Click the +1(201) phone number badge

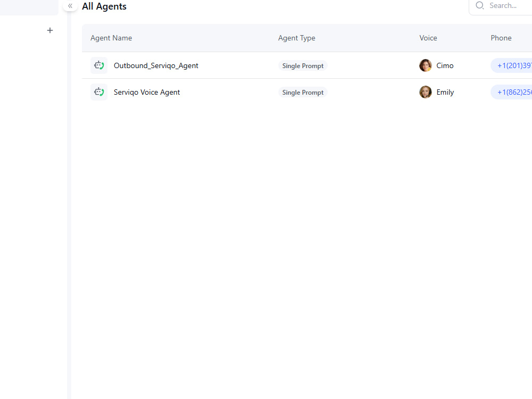coord(512,65)
